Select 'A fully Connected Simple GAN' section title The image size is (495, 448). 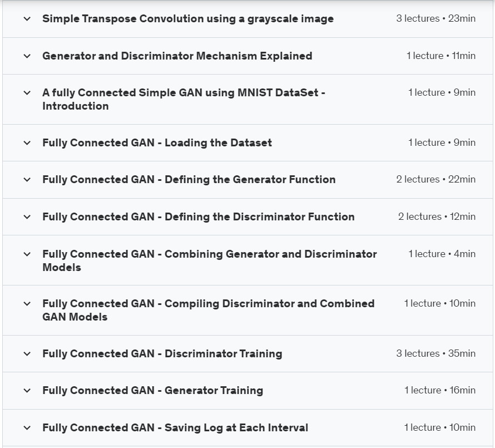[x=184, y=99]
